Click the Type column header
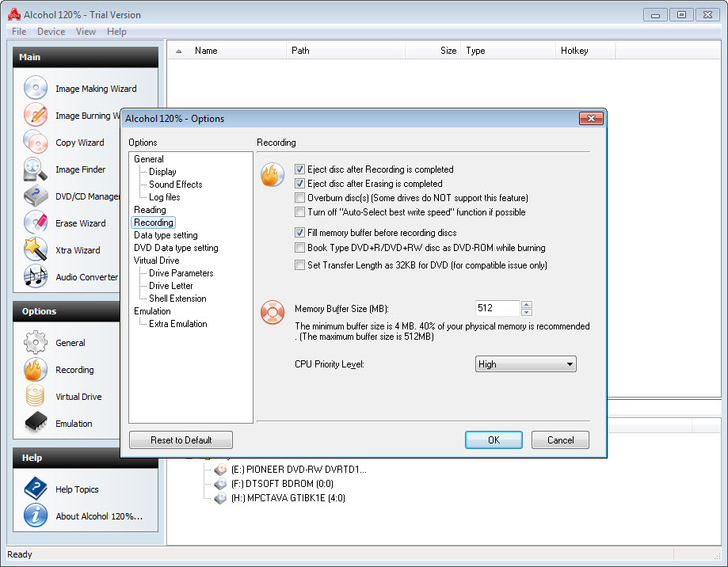 pos(509,51)
